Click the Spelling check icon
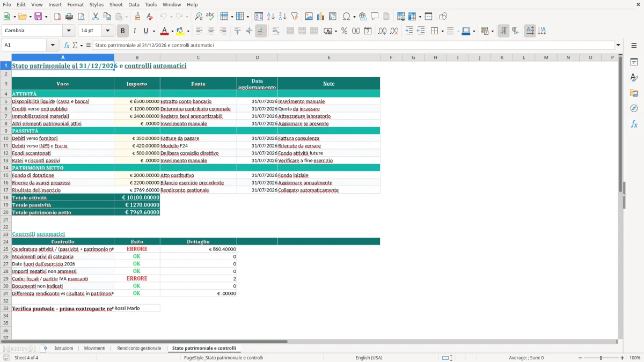This screenshot has height=362, width=644. [x=210, y=17]
